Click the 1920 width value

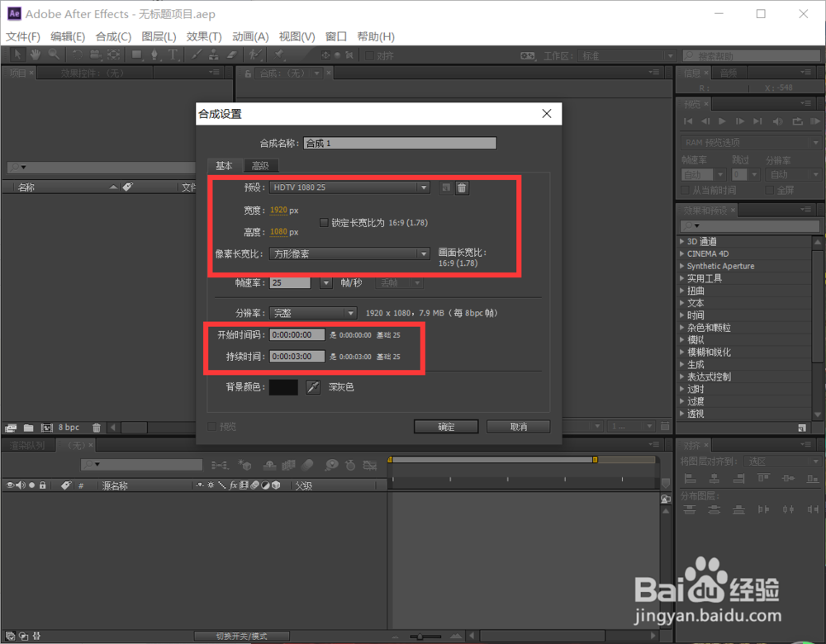click(278, 210)
